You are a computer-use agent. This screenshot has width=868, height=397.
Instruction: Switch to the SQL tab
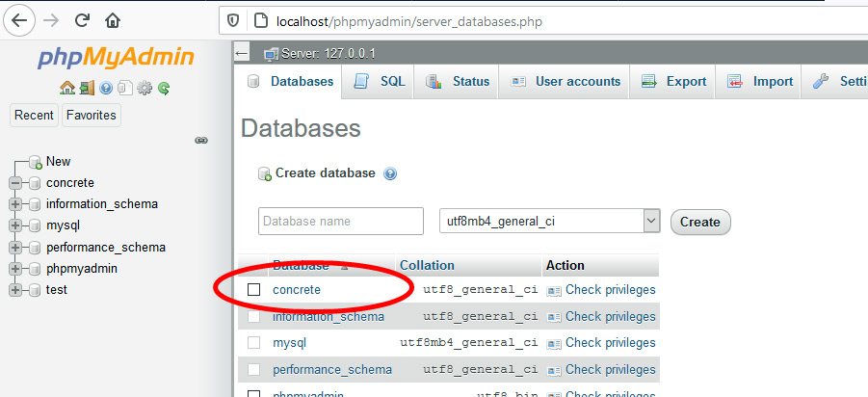tap(381, 82)
